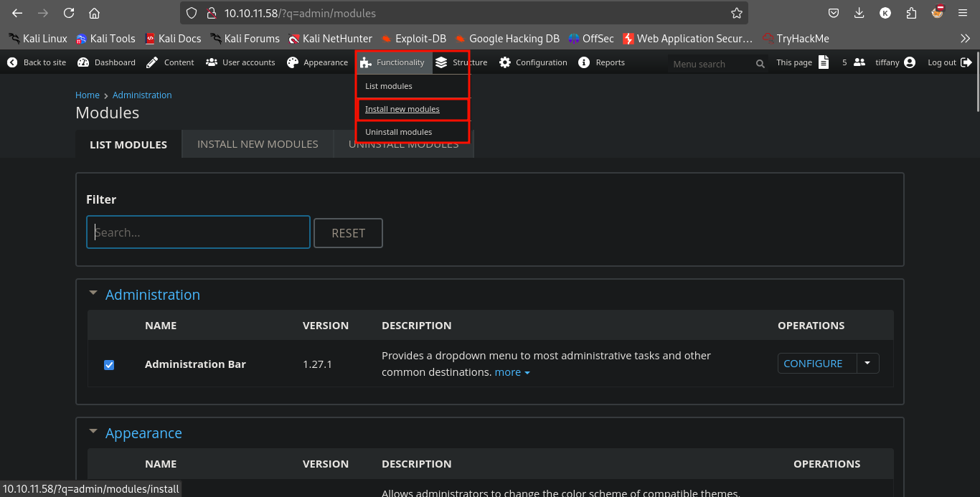Collapse the Administration module section

pyautogui.click(x=93, y=293)
